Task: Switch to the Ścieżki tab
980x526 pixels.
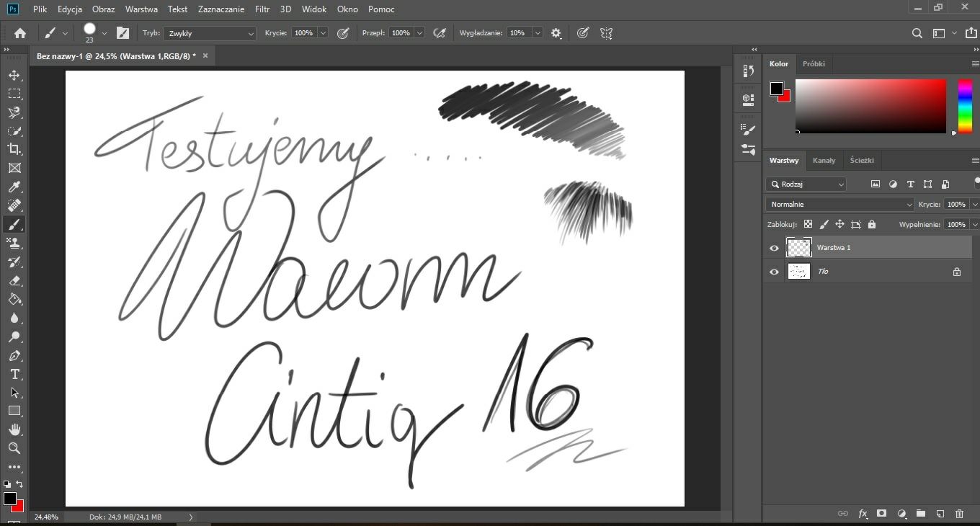Action: click(862, 161)
